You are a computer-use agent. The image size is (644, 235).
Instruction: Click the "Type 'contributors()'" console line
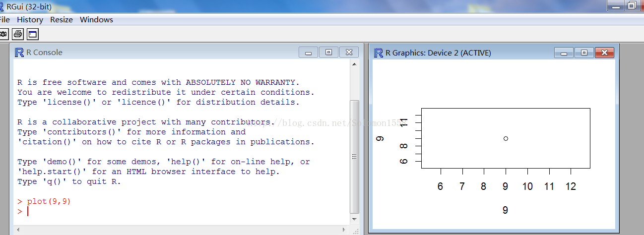point(131,132)
